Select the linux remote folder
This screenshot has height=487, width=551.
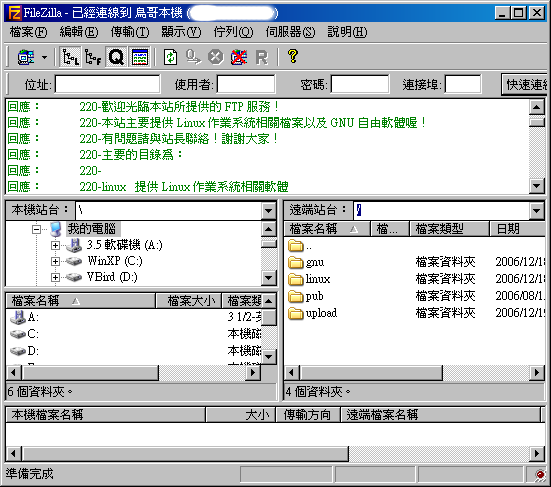click(x=318, y=279)
